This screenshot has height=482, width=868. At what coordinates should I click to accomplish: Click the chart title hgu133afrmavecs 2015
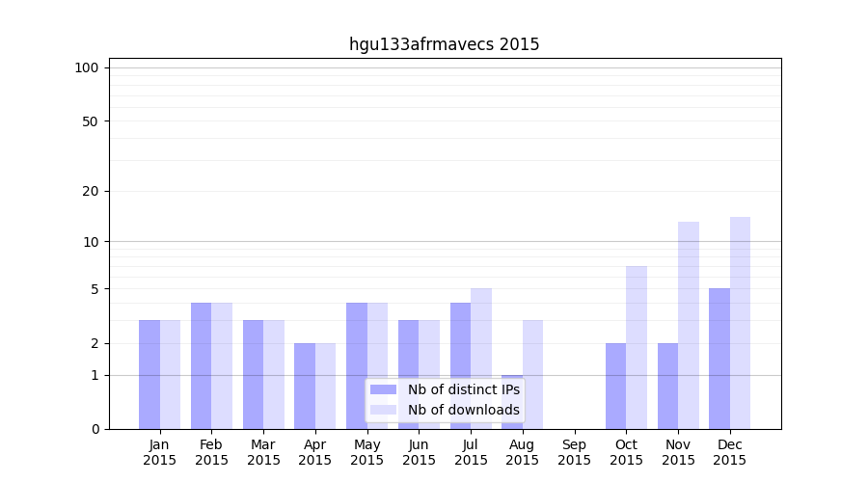click(444, 44)
